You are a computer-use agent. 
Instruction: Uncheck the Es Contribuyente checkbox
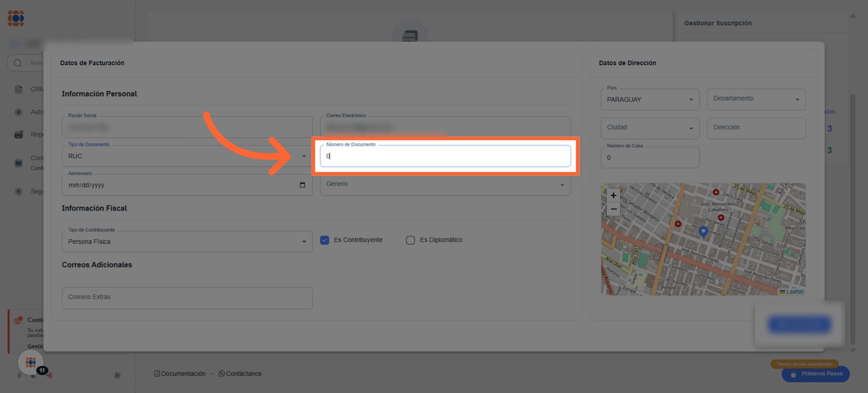click(x=324, y=240)
